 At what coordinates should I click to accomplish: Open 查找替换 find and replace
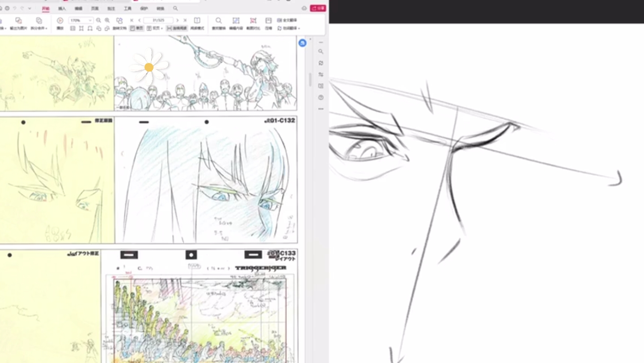point(219,24)
